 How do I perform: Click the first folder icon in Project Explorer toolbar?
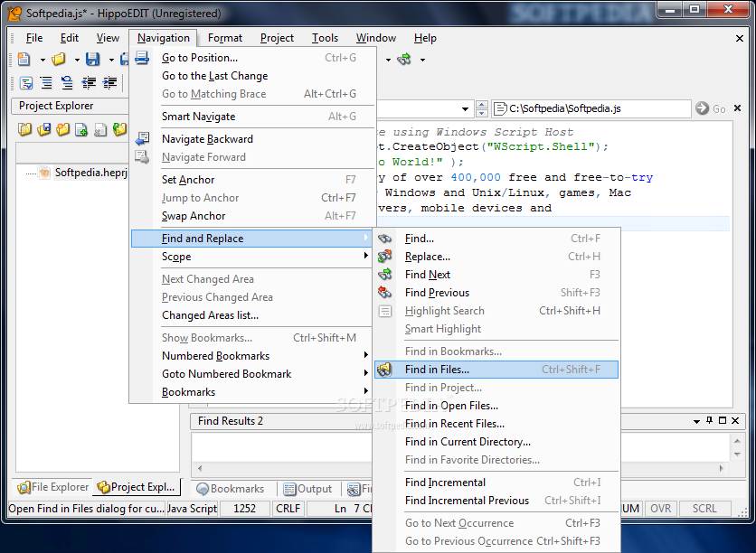[x=24, y=129]
